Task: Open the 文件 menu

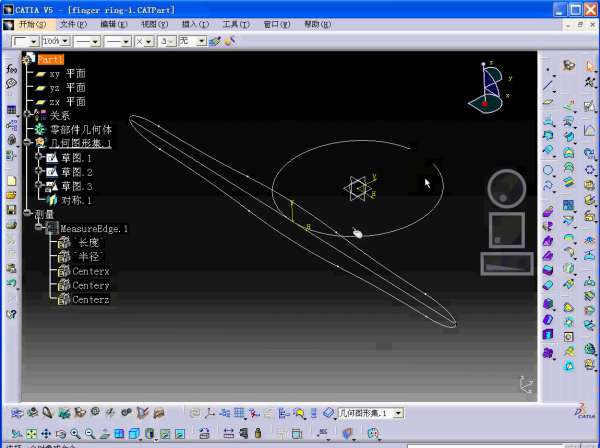Action: pyautogui.click(x=72, y=24)
